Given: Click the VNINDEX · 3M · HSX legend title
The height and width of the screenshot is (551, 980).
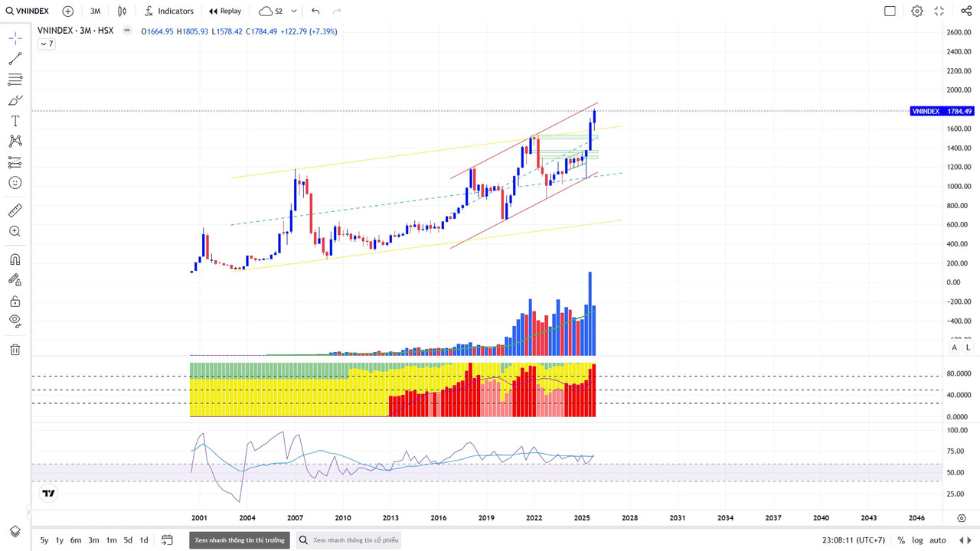Looking at the screenshot, I should point(76,31).
